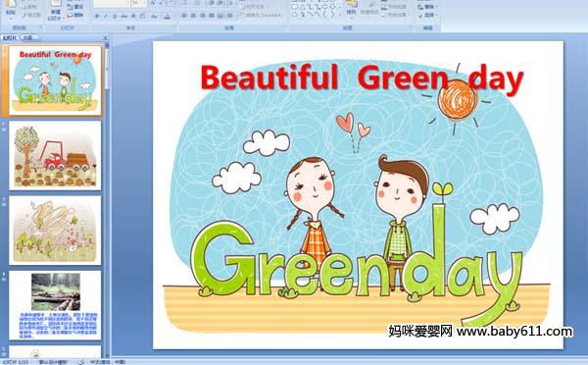The image size is (588, 365).
Task: Toggle Bold formatting
Action: coord(97,16)
